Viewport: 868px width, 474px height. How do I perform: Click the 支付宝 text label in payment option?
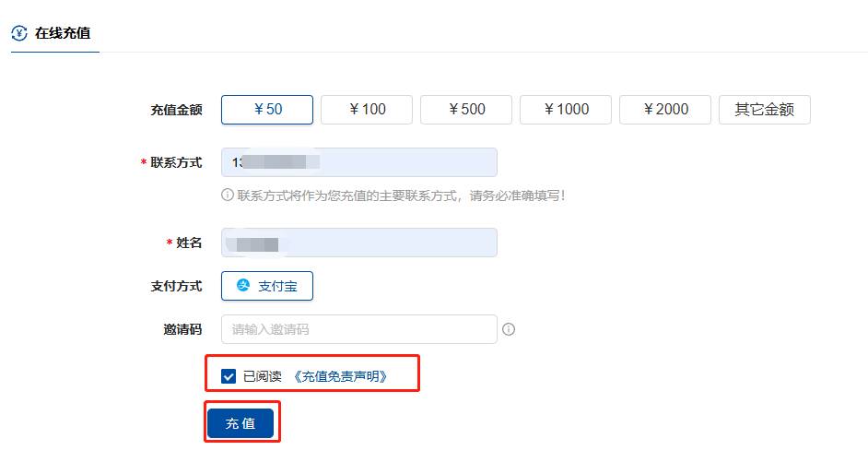pyautogui.click(x=278, y=286)
